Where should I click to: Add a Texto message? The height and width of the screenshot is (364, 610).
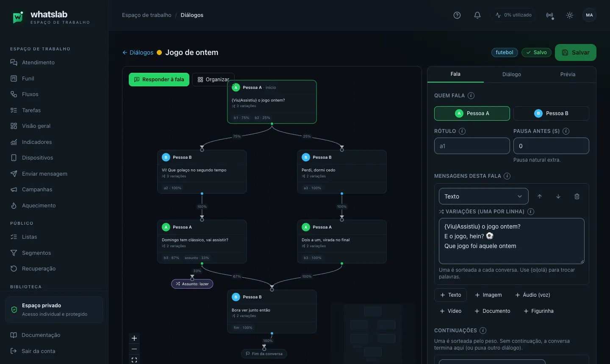tap(450, 295)
